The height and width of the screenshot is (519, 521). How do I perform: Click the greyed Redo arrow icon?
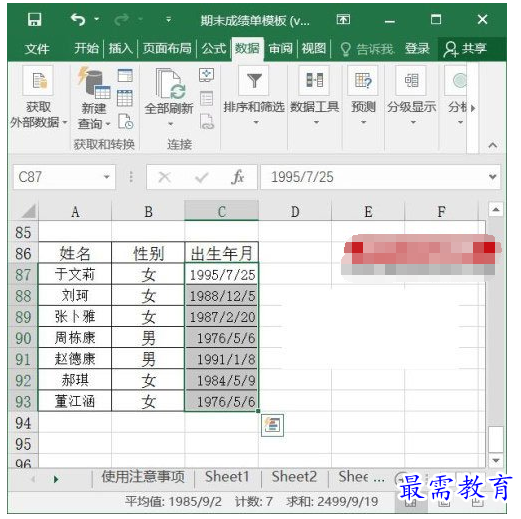(121, 20)
